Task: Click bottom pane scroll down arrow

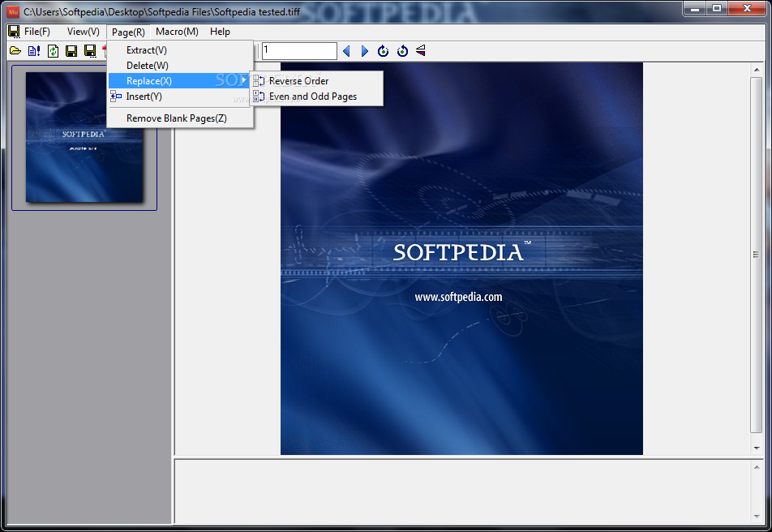Action: pyautogui.click(x=757, y=517)
